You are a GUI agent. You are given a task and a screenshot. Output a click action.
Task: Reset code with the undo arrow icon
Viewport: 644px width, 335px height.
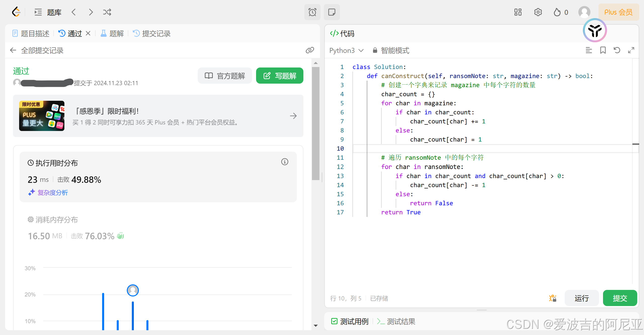617,50
